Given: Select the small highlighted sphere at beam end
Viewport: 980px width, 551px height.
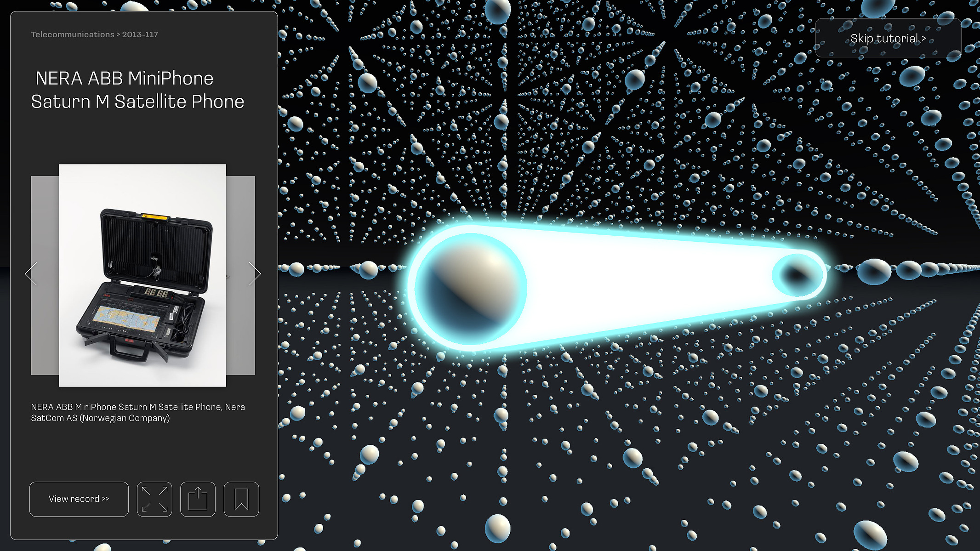Looking at the screenshot, I should point(798,275).
